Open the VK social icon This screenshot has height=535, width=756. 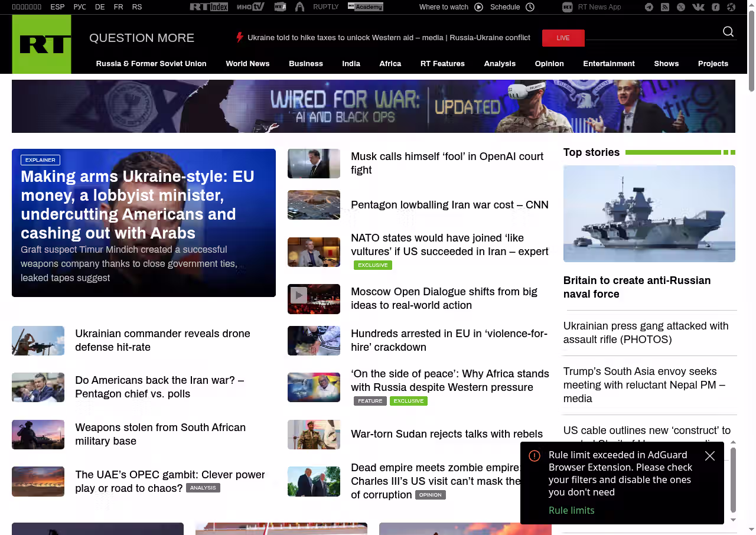tap(698, 7)
